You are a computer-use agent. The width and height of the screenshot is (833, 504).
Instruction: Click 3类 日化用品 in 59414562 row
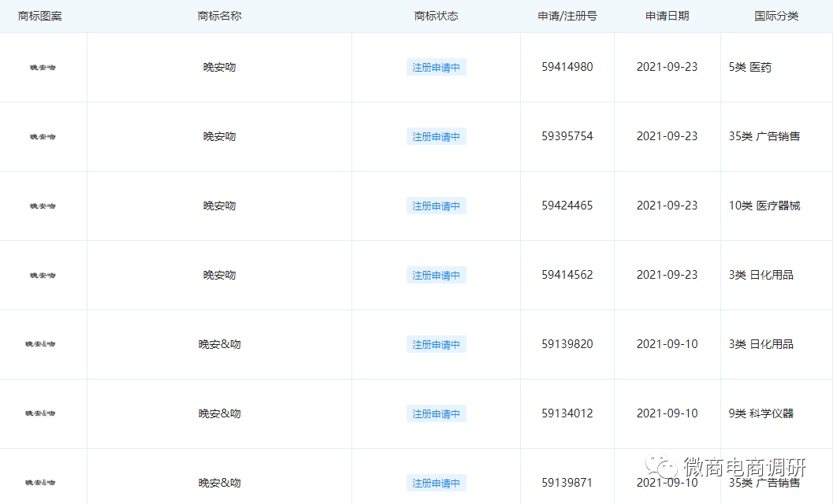click(x=760, y=275)
